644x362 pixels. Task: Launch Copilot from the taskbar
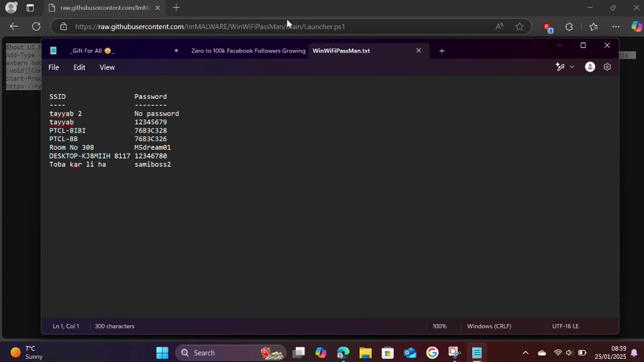point(320,352)
